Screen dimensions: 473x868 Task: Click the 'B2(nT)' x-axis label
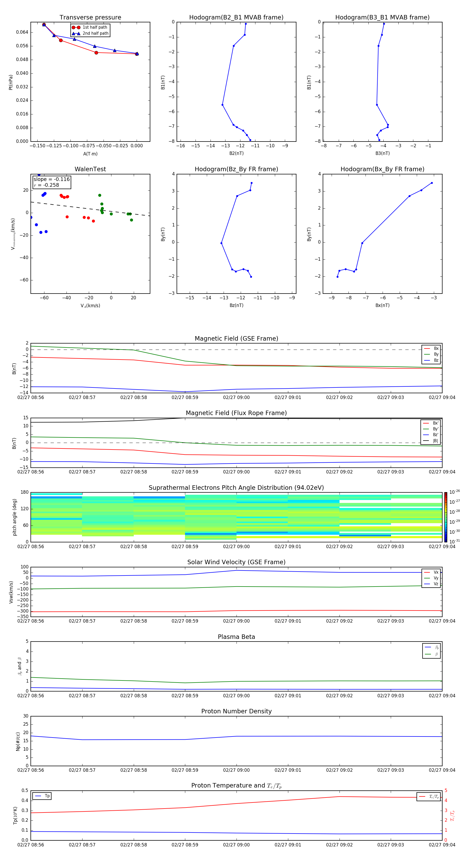[x=236, y=153]
